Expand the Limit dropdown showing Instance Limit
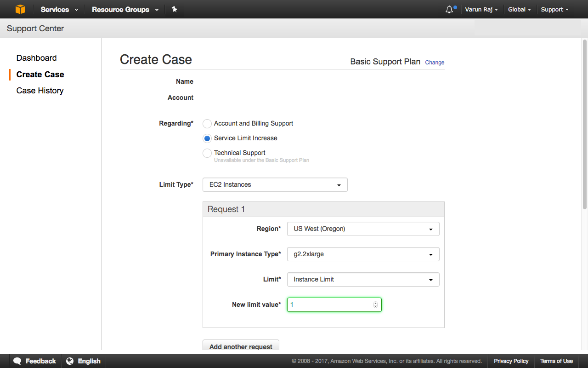588x368 pixels. [363, 280]
